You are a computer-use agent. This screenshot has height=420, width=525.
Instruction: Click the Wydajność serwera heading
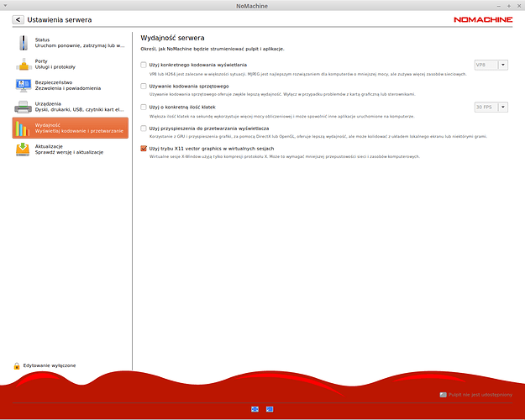point(172,38)
